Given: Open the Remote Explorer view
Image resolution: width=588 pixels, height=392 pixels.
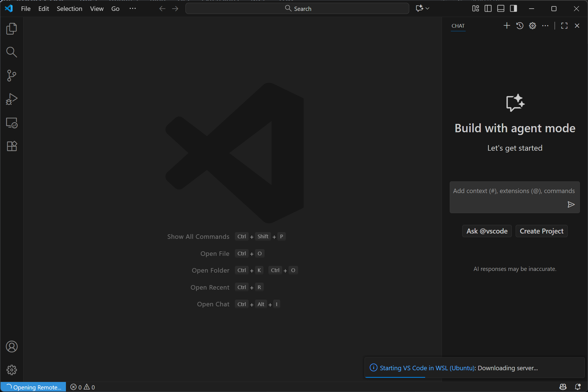Looking at the screenshot, I should pyautogui.click(x=11, y=123).
